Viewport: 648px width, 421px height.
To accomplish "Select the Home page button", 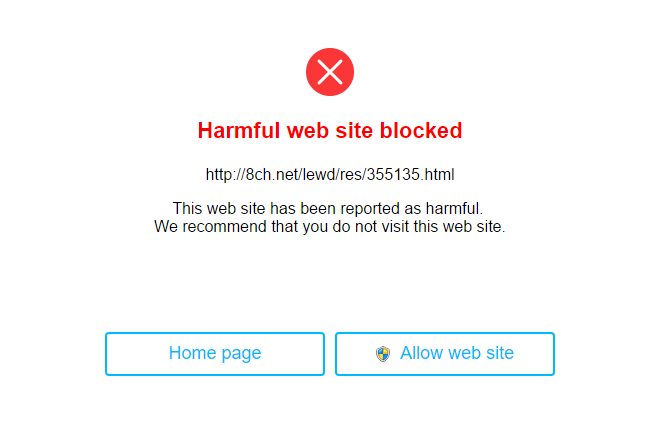I will [x=215, y=354].
